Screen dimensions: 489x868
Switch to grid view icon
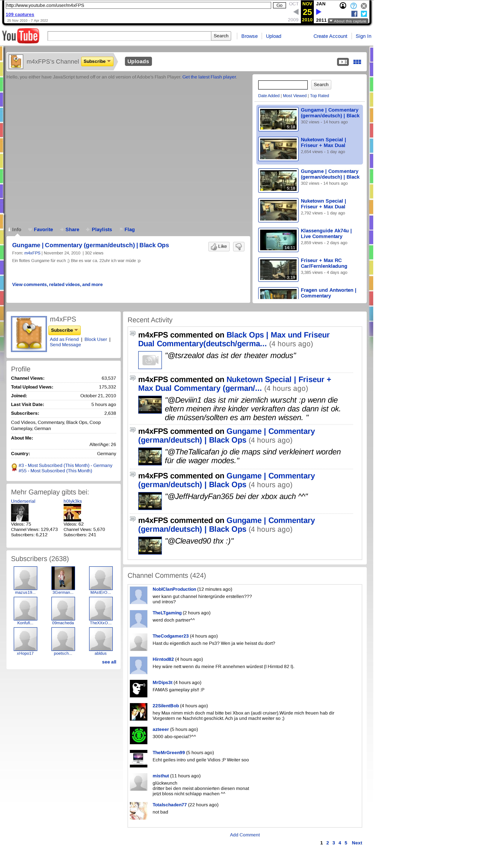coord(357,62)
